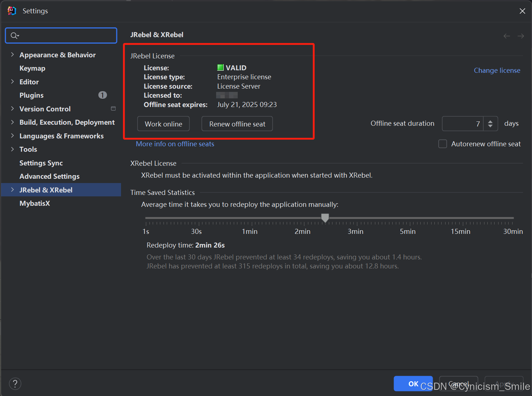Focus the settings search field
The width and height of the screenshot is (532, 396).
coord(61,35)
